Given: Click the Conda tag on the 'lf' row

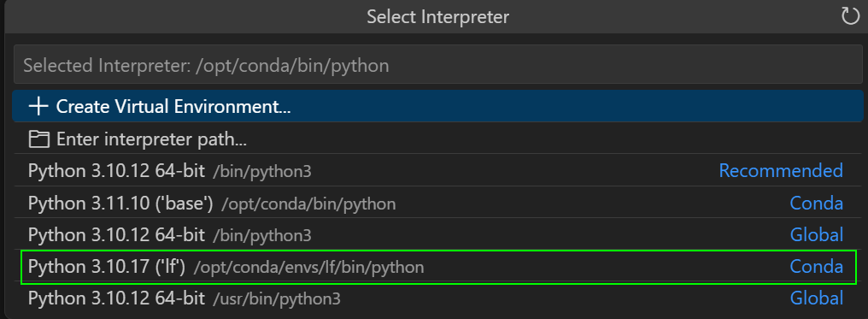Looking at the screenshot, I should [x=816, y=267].
